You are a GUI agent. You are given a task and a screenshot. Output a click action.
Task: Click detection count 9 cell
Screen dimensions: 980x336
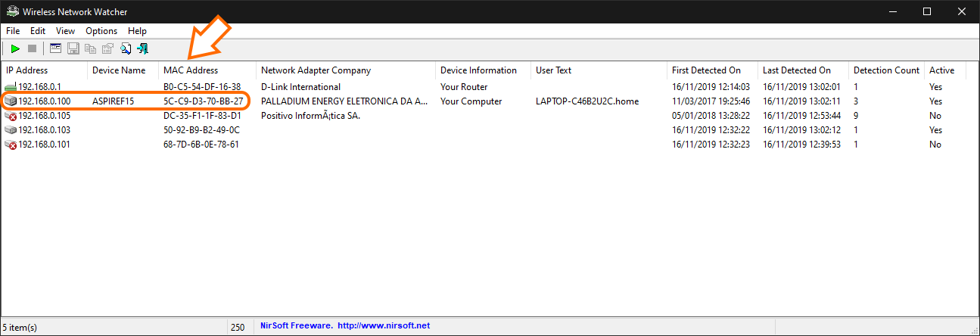point(856,116)
